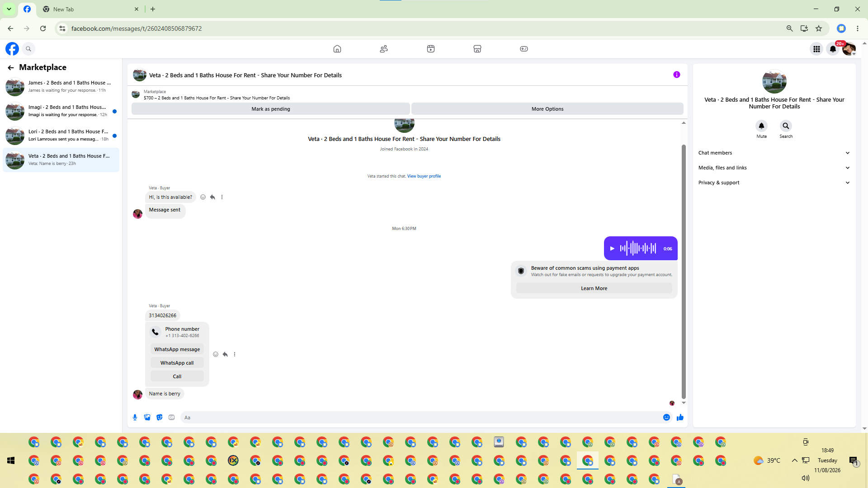This screenshot has width=868, height=488.
Task: Open Lori conversation in Marketplace list
Action: pos(61,136)
